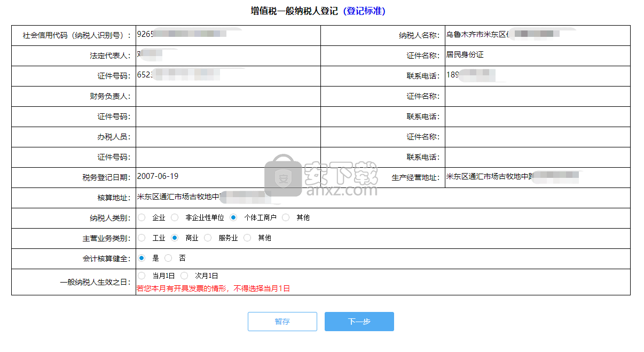Select the 非企业性单位 radio option
This screenshot has height=352, width=644.
(x=175, y=217)
